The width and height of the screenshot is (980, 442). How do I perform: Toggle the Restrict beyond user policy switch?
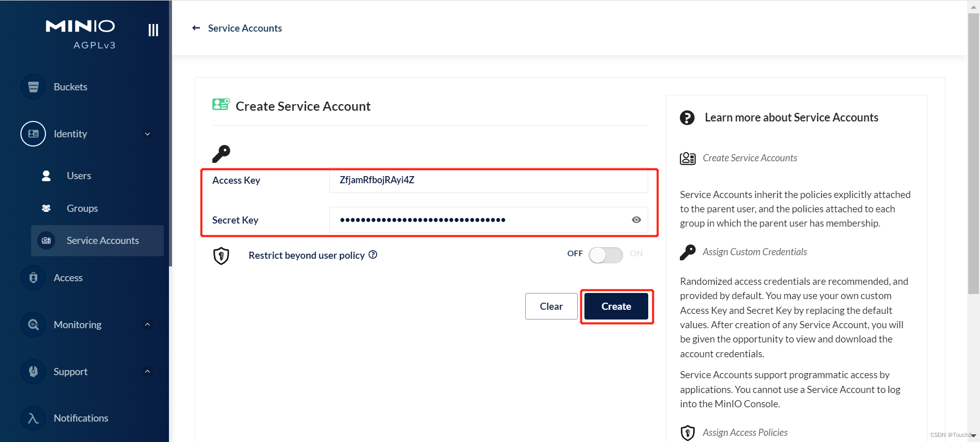coord(606,255)
